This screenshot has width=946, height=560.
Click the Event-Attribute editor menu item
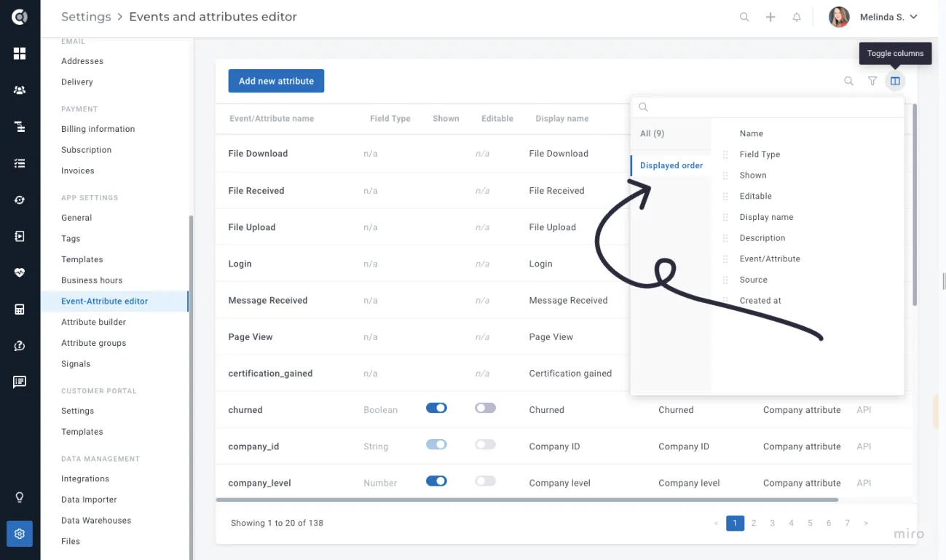pos(114,301)
